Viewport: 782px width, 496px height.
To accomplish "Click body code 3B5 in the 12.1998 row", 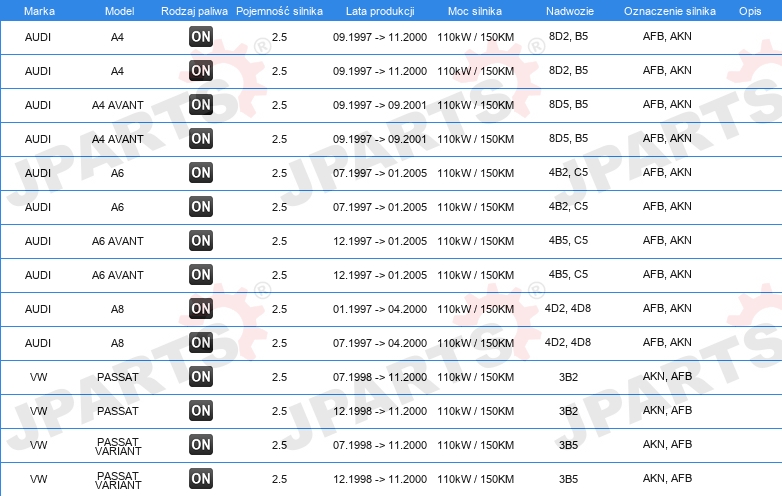I will [x=568, y=479].
